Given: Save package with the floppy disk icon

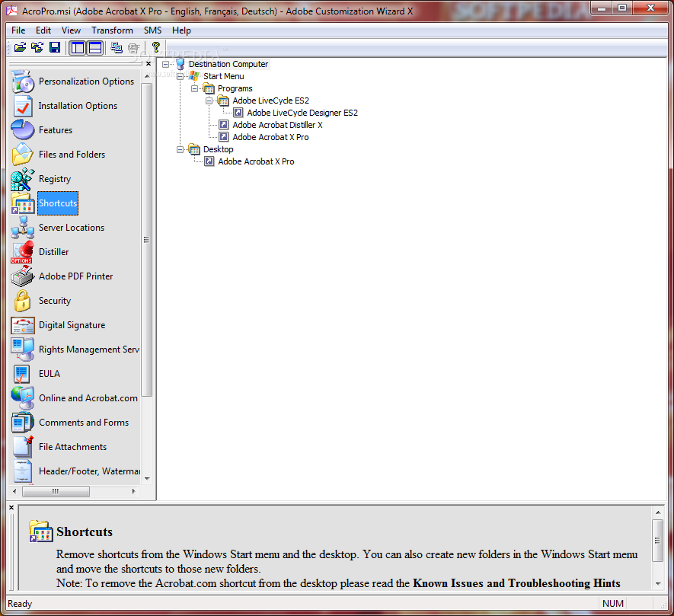Looking at the screenshot, I should (55, 47).
